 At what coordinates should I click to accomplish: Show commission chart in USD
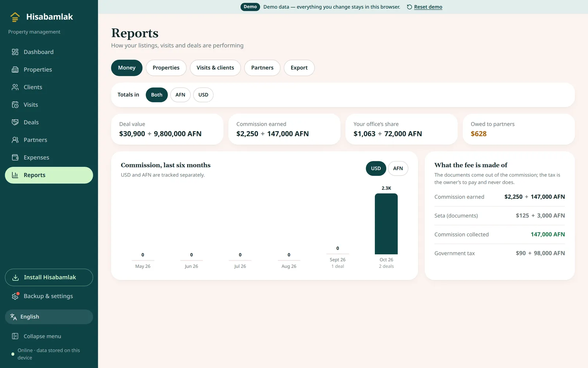pyautogui.click(x=376, y=169)
